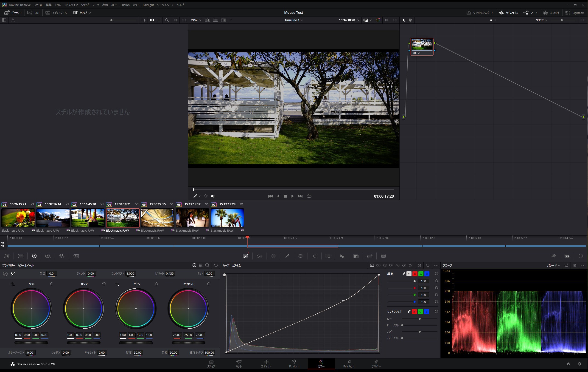Open the カラー menu in the menu bar

click(x=136, y=5)
